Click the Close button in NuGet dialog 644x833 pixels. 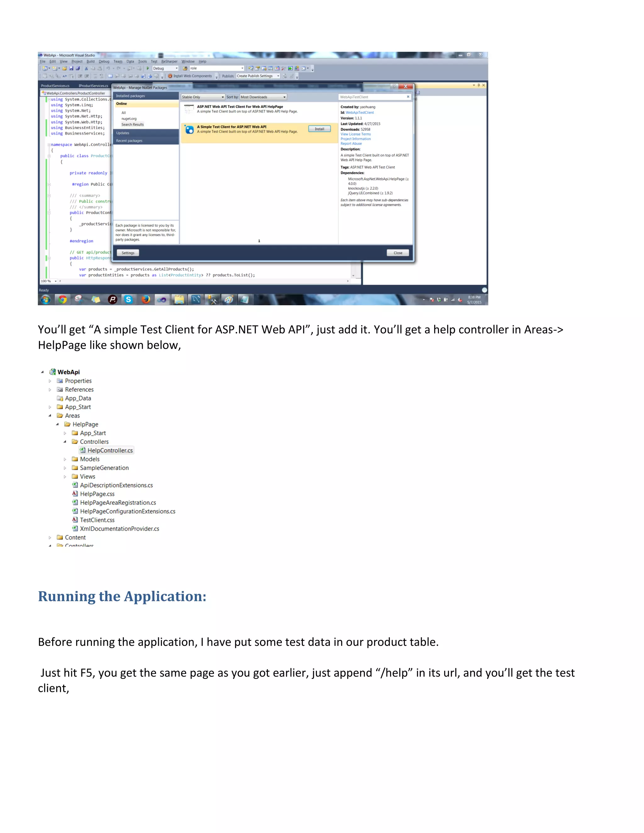point(398,253)
